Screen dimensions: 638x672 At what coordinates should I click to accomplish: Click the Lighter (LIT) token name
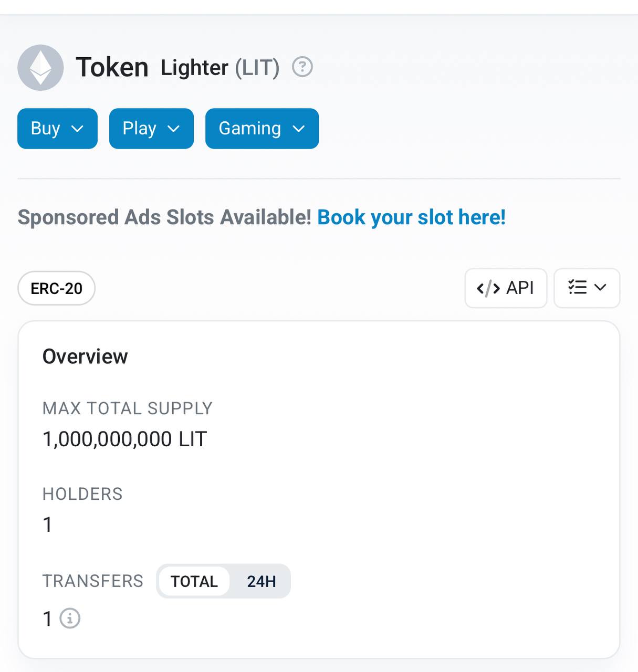[219, 68]
